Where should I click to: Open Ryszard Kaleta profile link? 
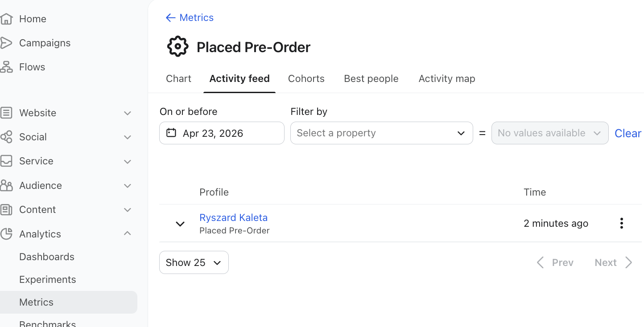[234, 217]
